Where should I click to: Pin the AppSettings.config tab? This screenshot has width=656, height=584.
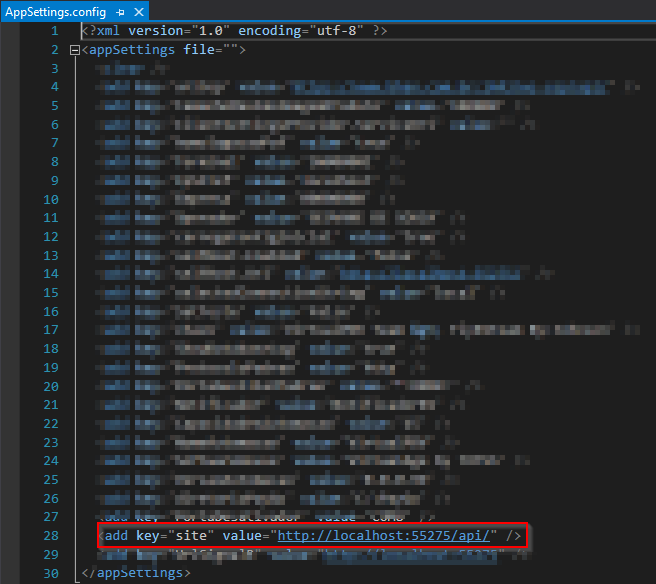(x=120, y=13)
